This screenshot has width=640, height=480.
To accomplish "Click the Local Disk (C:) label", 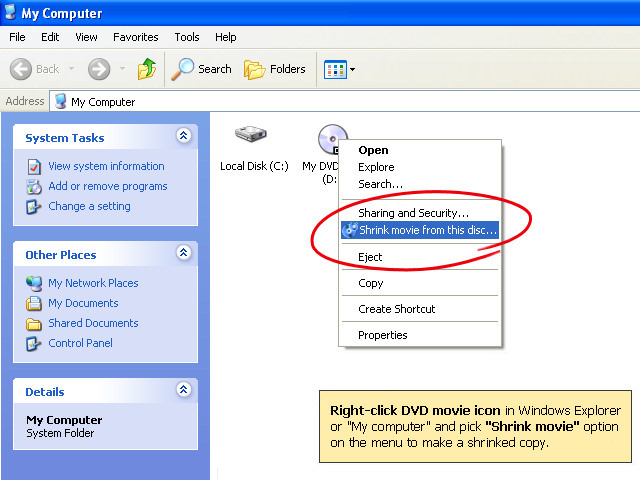I will point(254,166).
